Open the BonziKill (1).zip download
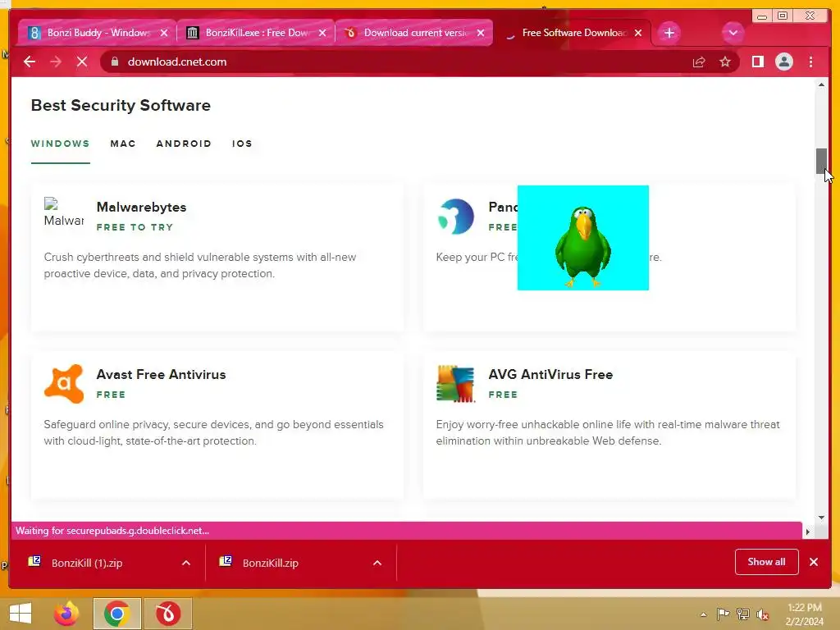 (x=87, y=563)
